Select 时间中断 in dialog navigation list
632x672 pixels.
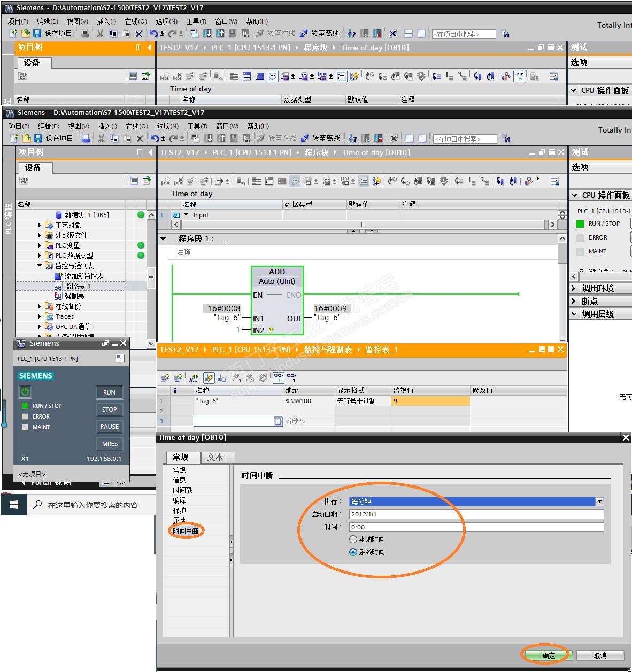186,531
